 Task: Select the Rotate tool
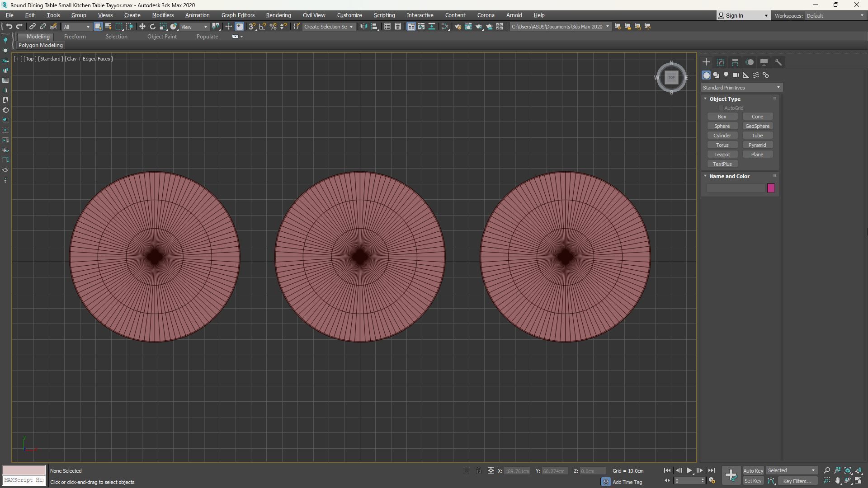point(153,27)
